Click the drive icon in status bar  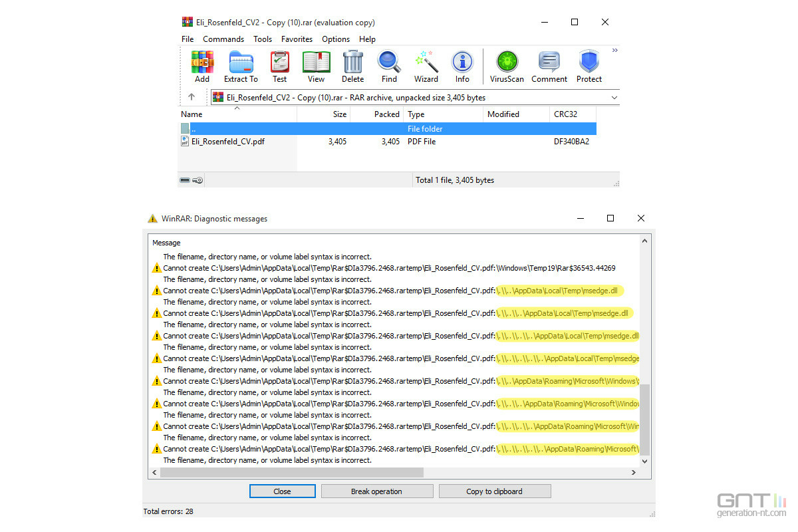click(185, 180)
